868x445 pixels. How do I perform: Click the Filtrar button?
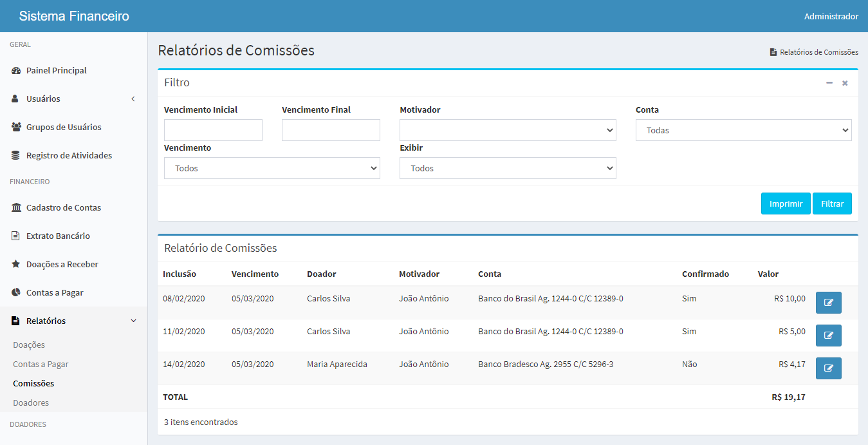click(x=832, y=204)
